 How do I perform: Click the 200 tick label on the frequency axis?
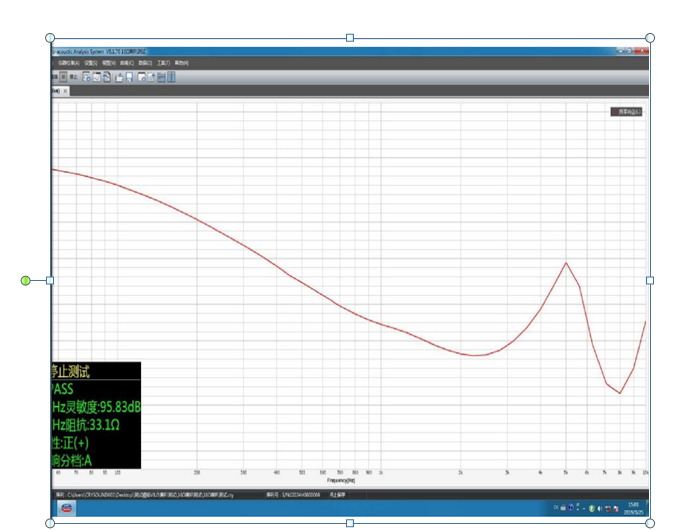click(197, 473)
